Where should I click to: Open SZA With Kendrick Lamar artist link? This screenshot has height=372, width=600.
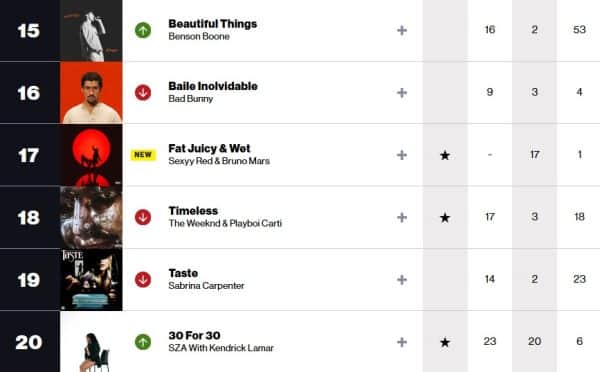point(221,348)
